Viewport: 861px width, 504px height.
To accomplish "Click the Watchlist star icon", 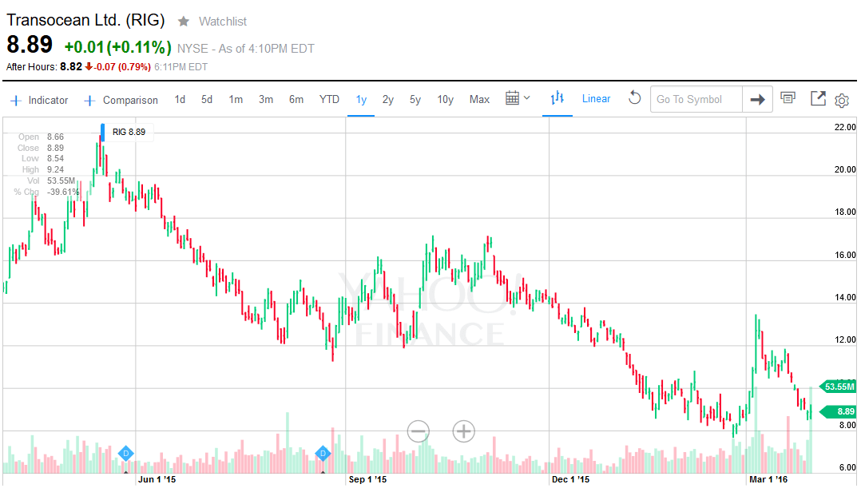I will tap(184, 22).
